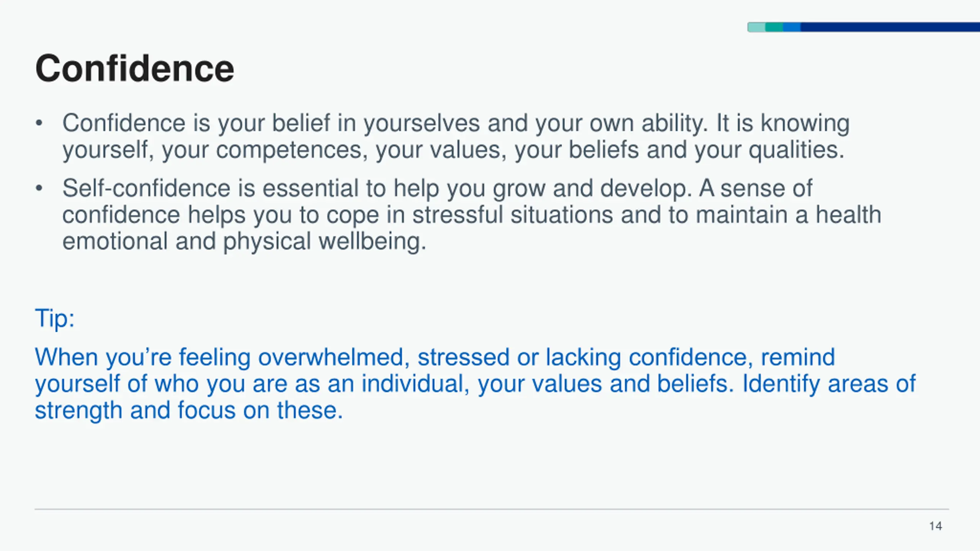The height and width of the screenshot is (551, 980).
Task: Click the word "competences" in first bullet
Action: point(289,150)
